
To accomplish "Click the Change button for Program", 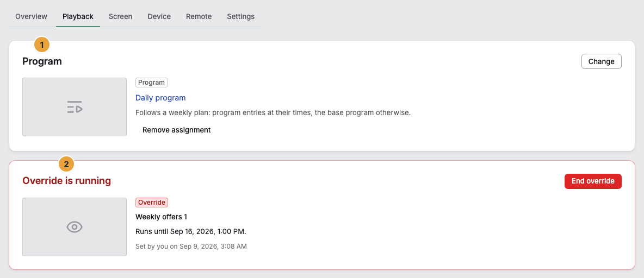I will [x=601, y=61].
